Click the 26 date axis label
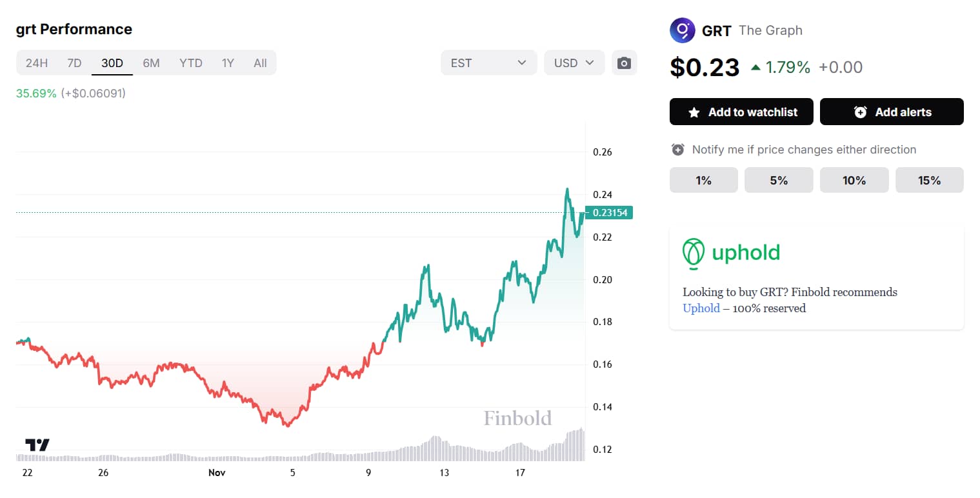Viewport: 980px width, 498px height. click(103, 473)
